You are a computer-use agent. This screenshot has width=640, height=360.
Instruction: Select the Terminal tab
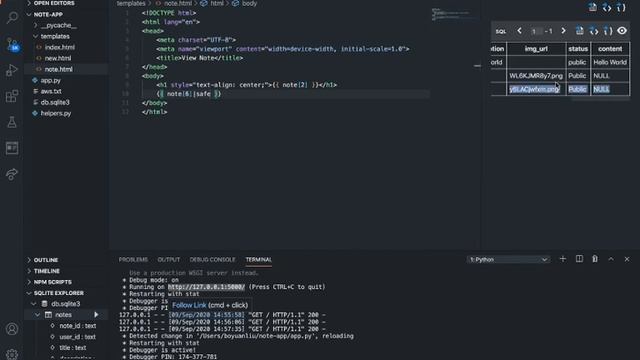pyautogui.click(x=258, y=260)
